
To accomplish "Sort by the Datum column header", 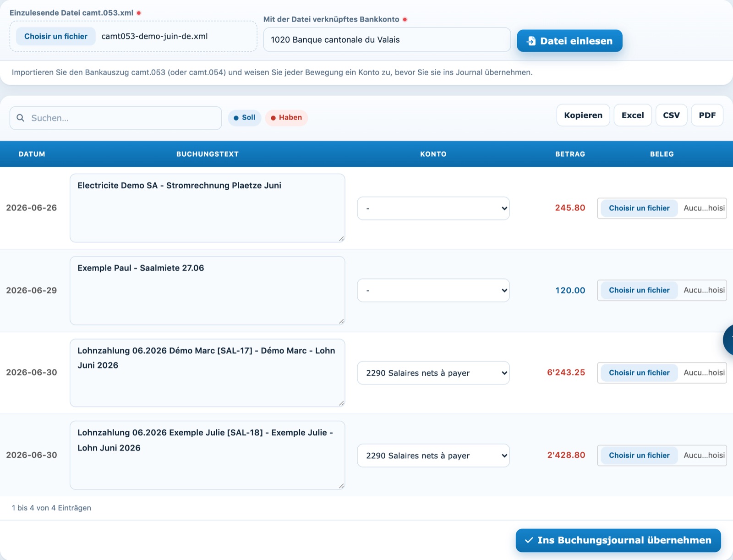I will coord(32,154).
